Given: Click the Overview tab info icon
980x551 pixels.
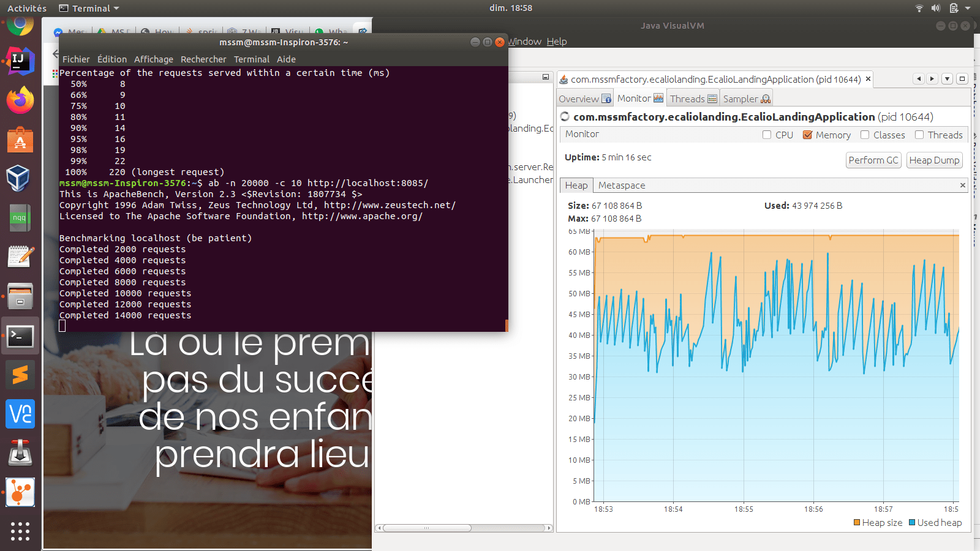Looking at the screenshot, I should [x=606, y=99].
